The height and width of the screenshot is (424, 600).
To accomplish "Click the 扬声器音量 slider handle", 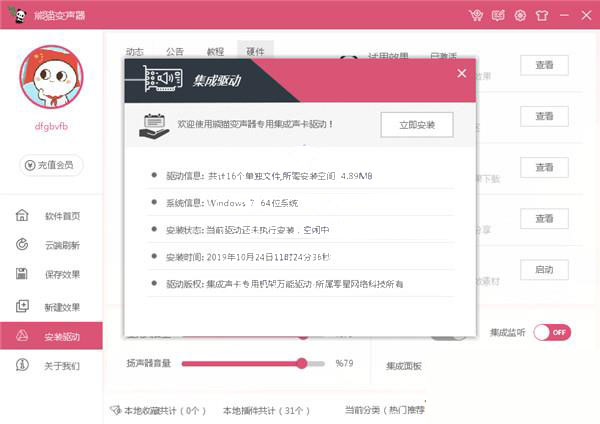I will pyautogui.click(x=302, y=363).
